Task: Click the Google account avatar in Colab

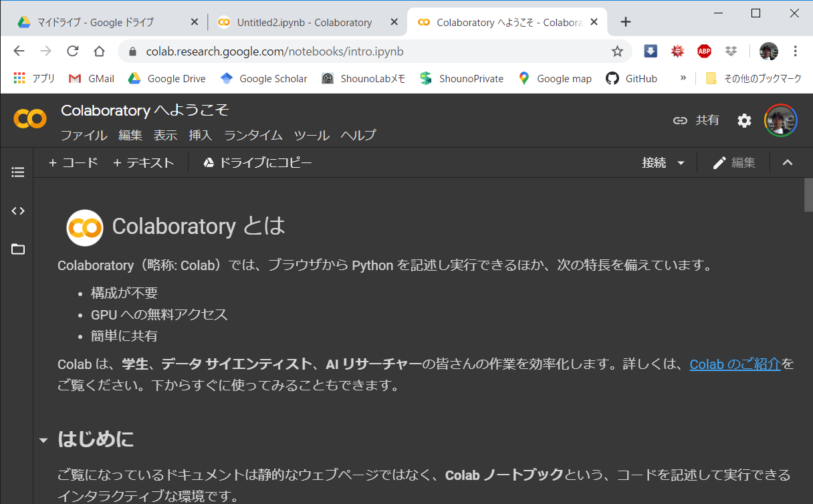Action: pos(781,120)
